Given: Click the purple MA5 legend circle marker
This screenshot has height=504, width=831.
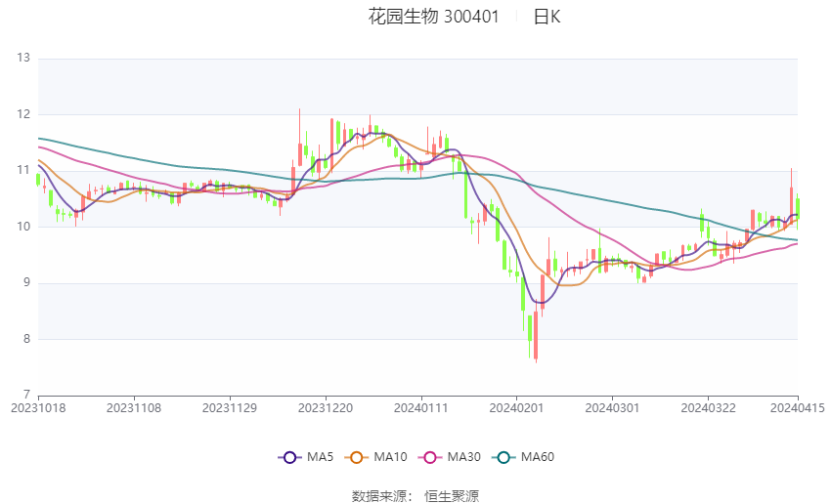Looking at the screenshot, I should 287,457.
